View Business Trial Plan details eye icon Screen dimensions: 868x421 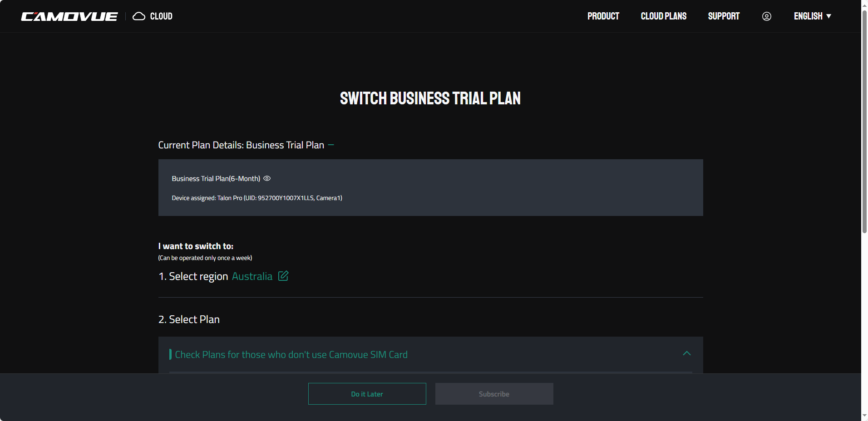[x=267, y=178]
